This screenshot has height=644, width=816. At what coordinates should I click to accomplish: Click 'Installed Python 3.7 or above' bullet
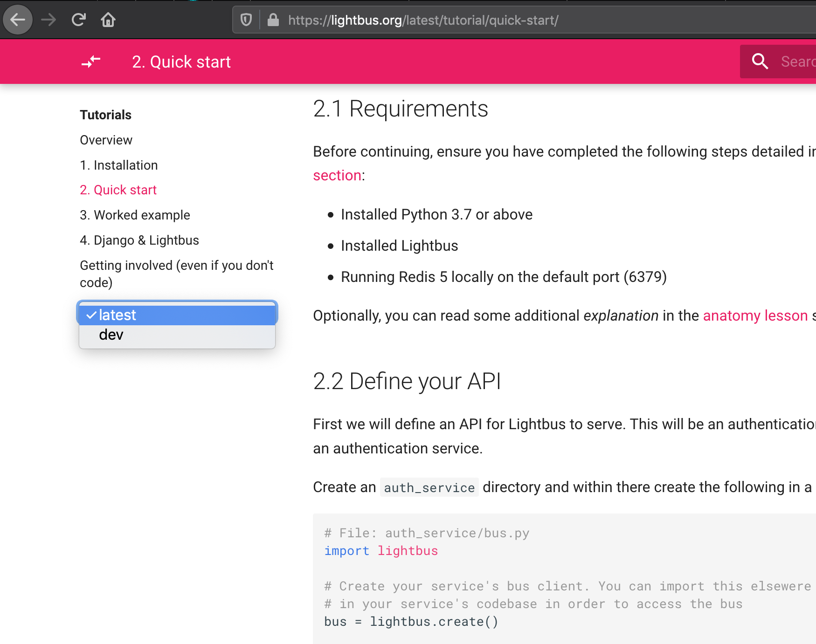click(436, 214)
